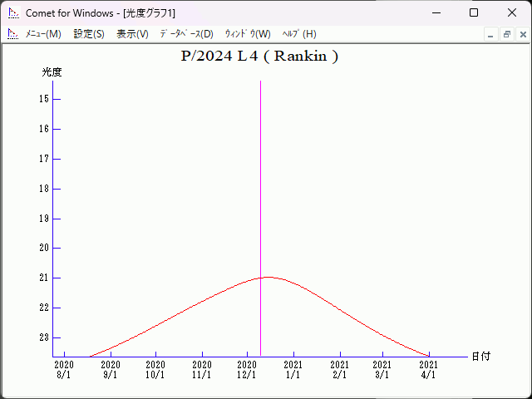The image size is (532, 399).
Task: Click the 2020 11/1 date label
Action: (202, 370)
